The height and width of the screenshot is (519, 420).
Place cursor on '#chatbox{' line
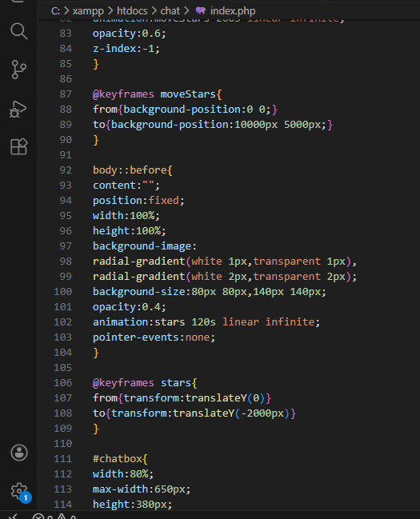click(x=120, y=459)
